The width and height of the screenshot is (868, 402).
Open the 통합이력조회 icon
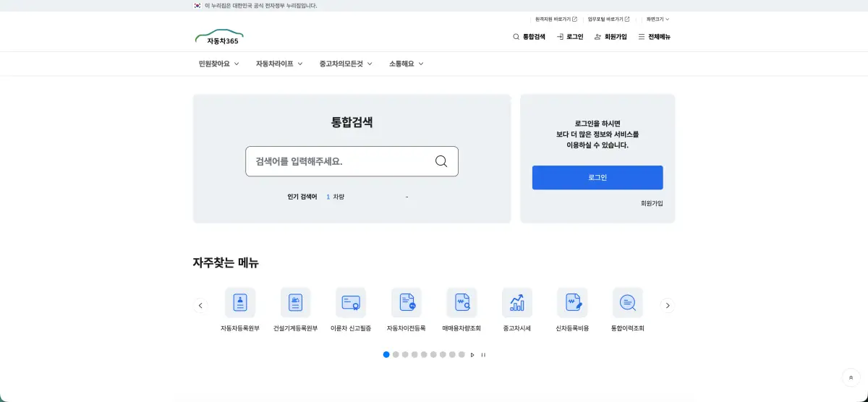tap(627, 303)
